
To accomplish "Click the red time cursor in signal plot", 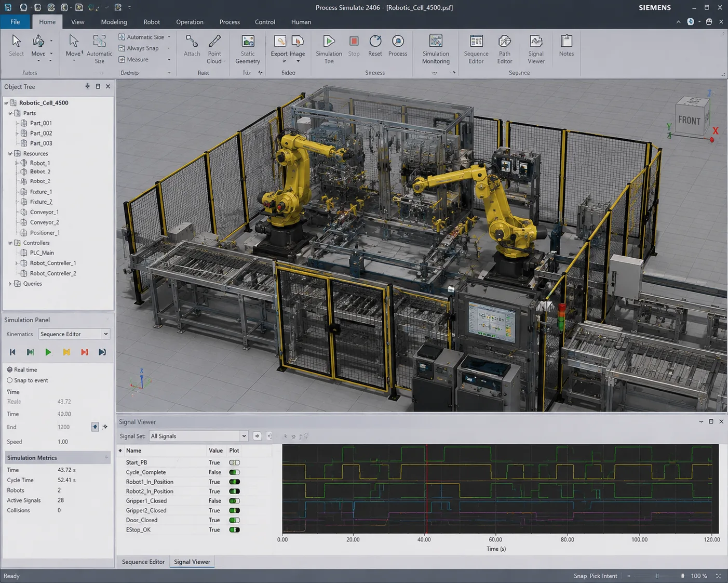I will tap(427, 488).
